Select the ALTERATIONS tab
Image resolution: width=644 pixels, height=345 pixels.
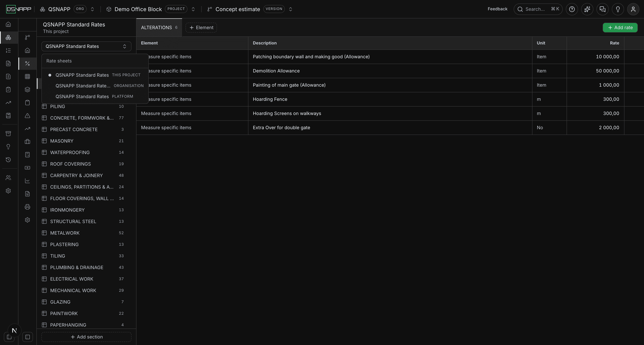click(x=159, y=27)
